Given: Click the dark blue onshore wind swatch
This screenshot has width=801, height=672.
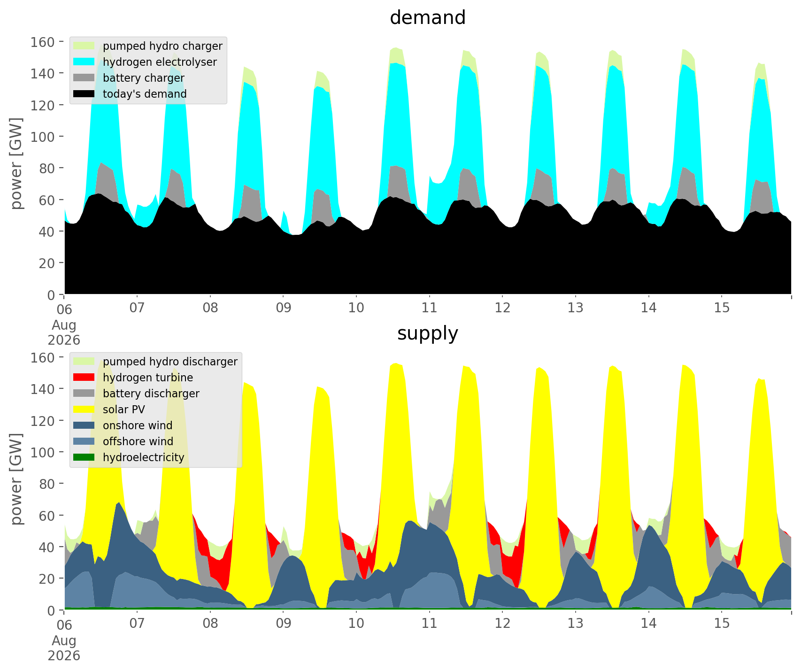Looking at the screenshot, I should tap(84, 425).
